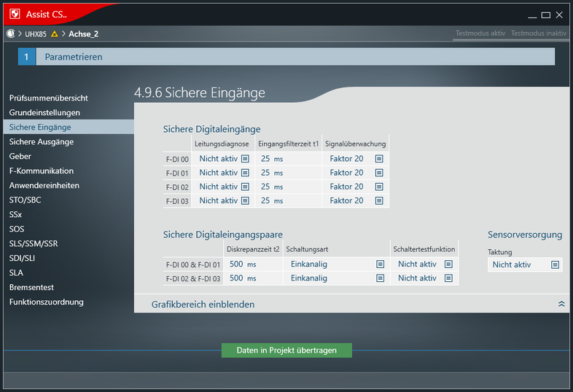The width and height of the screenshot is (573, 392).
Task: Open list icon for Sensorversorgung Taktung
Action: (x=555, y=264)
